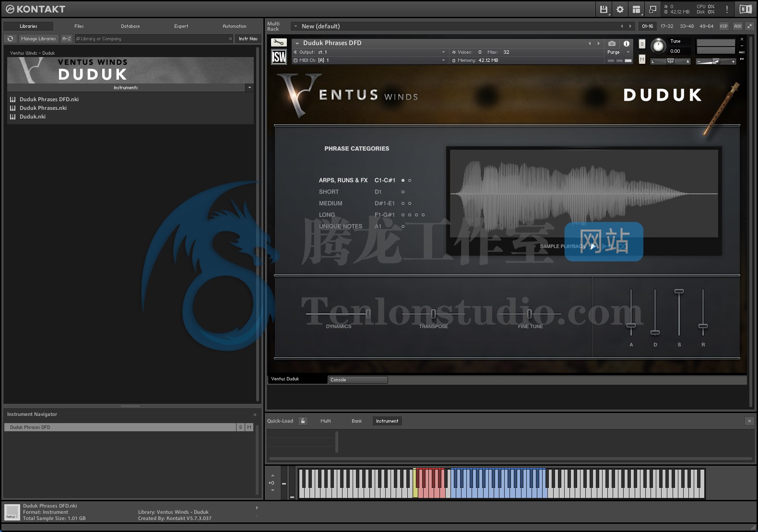Toggle AUX sends panel in rack header
758x532 pixels.
(737, 26)
